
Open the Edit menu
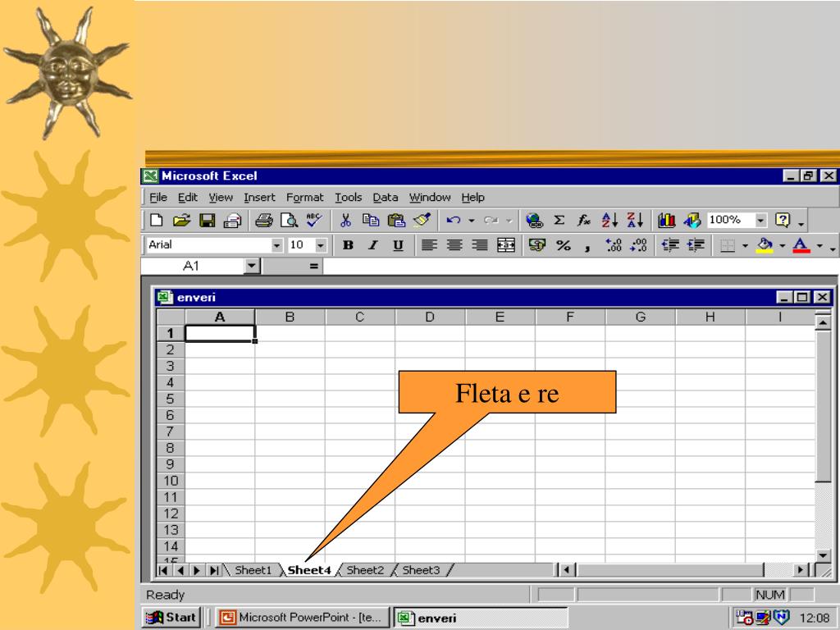(x=188, y=197)
